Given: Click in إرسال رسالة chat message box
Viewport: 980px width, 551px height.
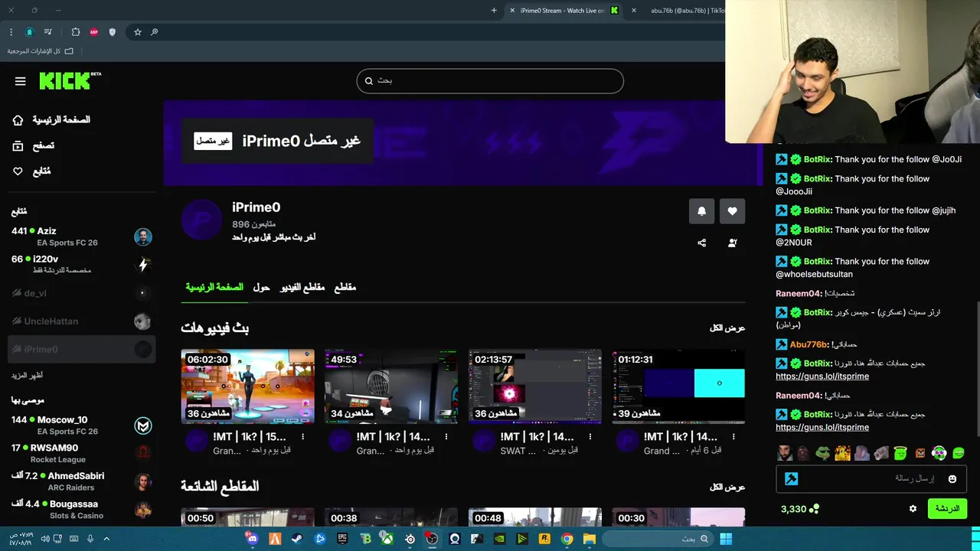Looking at the screenshot, I should pyautogui.click(x=871, y=479).
